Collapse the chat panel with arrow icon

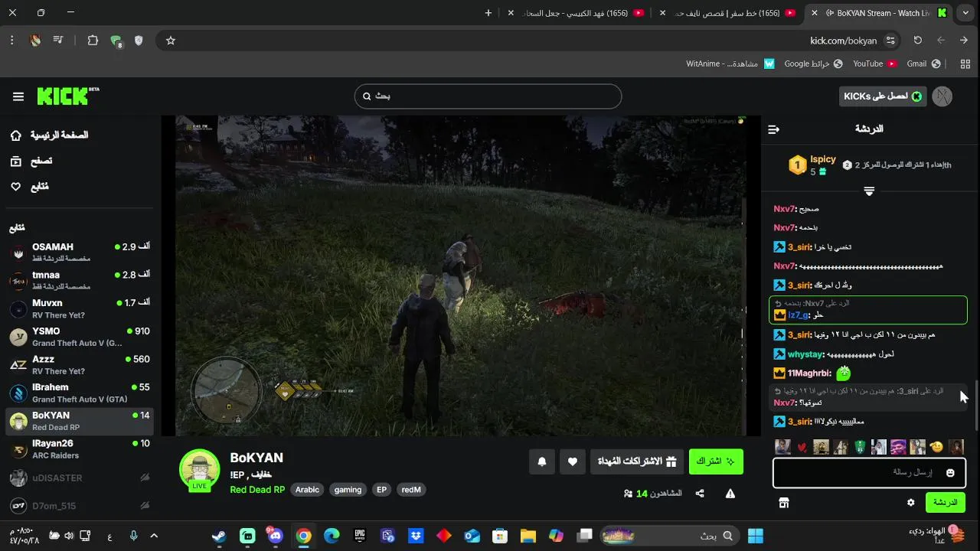pos(773,129)
